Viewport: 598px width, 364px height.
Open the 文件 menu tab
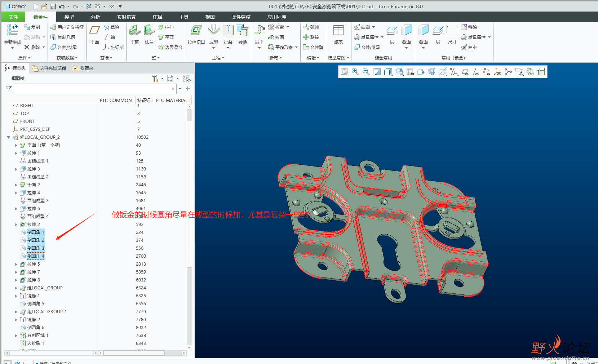click(x=13, y=17)
